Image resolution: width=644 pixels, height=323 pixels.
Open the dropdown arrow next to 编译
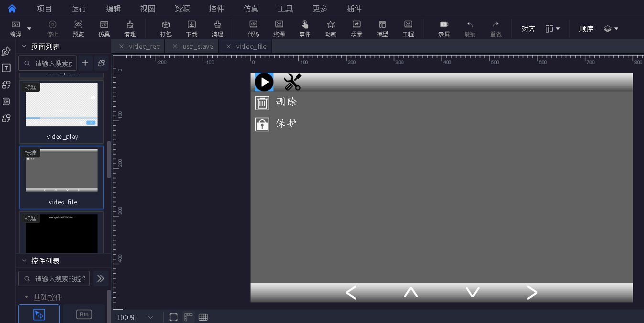point(29,29)
